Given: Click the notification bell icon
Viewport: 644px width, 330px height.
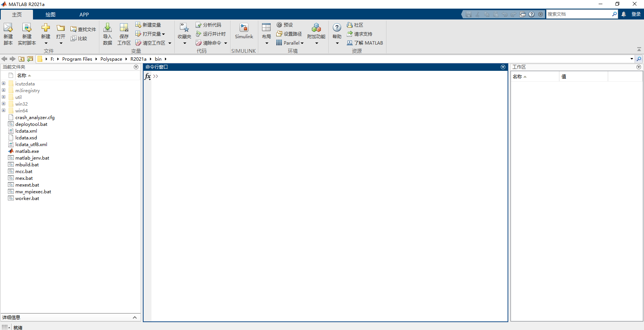Looking at the screenshot, I should [624, 14].
